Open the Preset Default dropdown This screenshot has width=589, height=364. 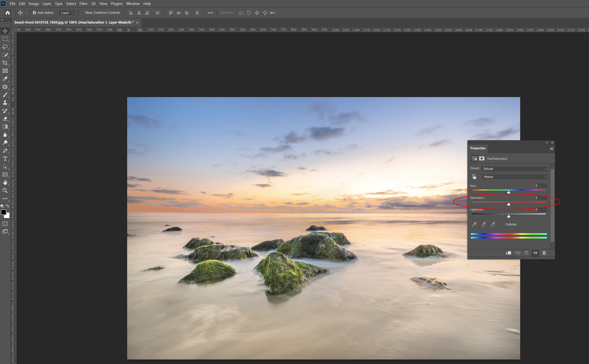(x=514, y=169)
